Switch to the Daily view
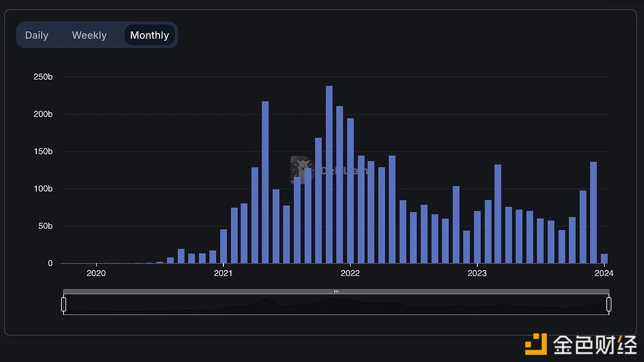Image resolution: width=644 pixels, height=362 pixels. click(37, 35)
